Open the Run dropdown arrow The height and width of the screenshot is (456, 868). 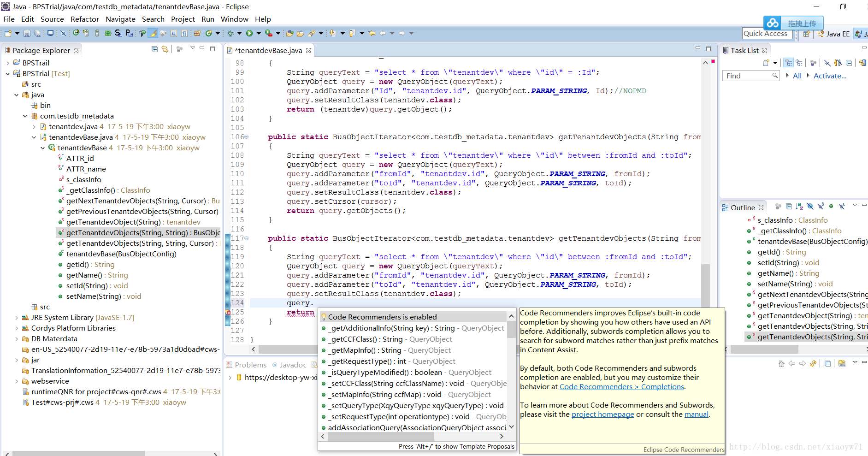[x=259, y=33]
